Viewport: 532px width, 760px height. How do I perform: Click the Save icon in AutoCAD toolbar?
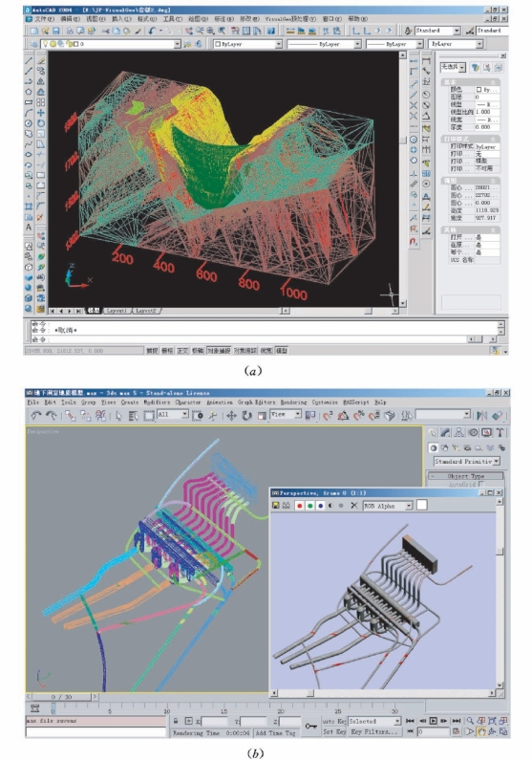[x=55, y=31]
